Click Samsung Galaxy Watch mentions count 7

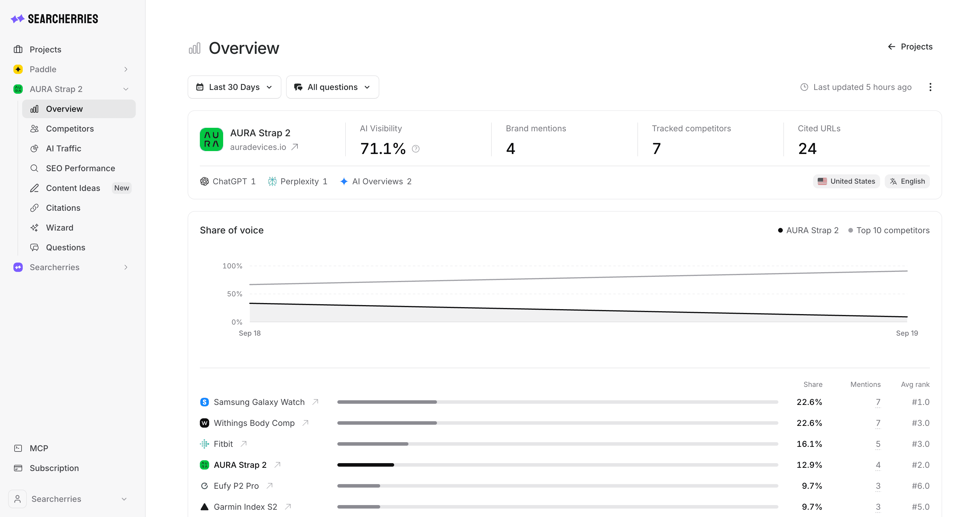pos(878,402)
